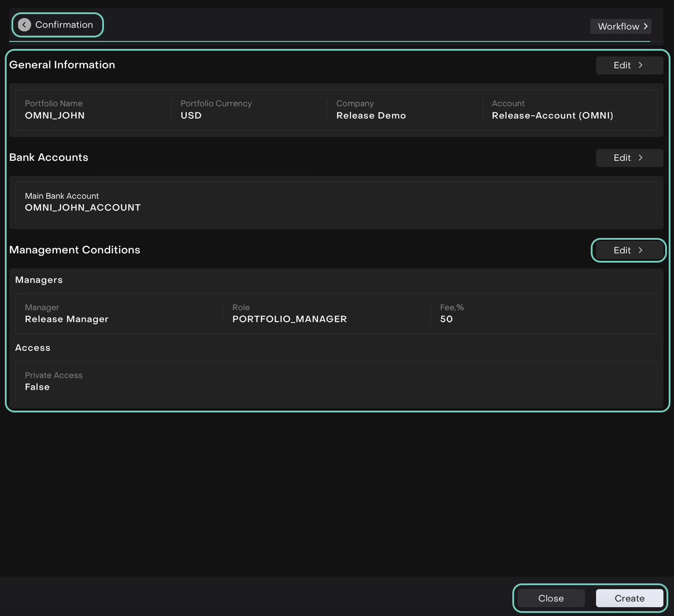Click the Company value Release Demo
The image size is (674, 616).
[x=371, y=115]
